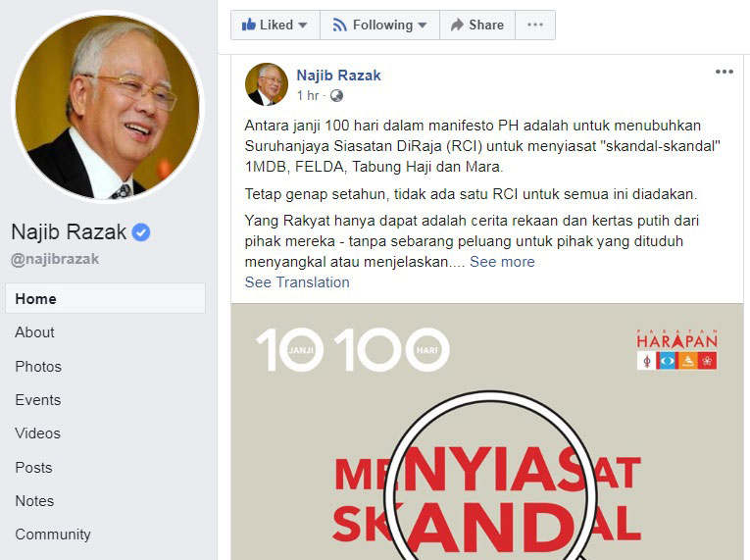Click the public globe privacy icon

[336, 96]
